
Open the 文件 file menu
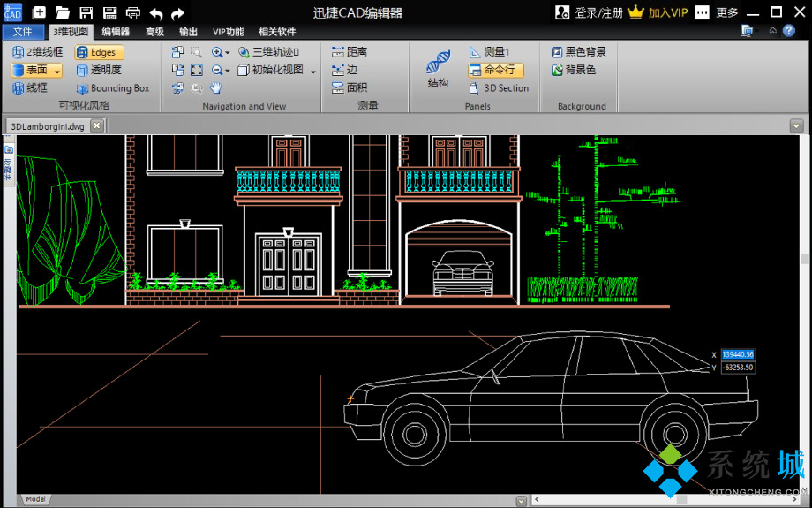coord(22,32)
